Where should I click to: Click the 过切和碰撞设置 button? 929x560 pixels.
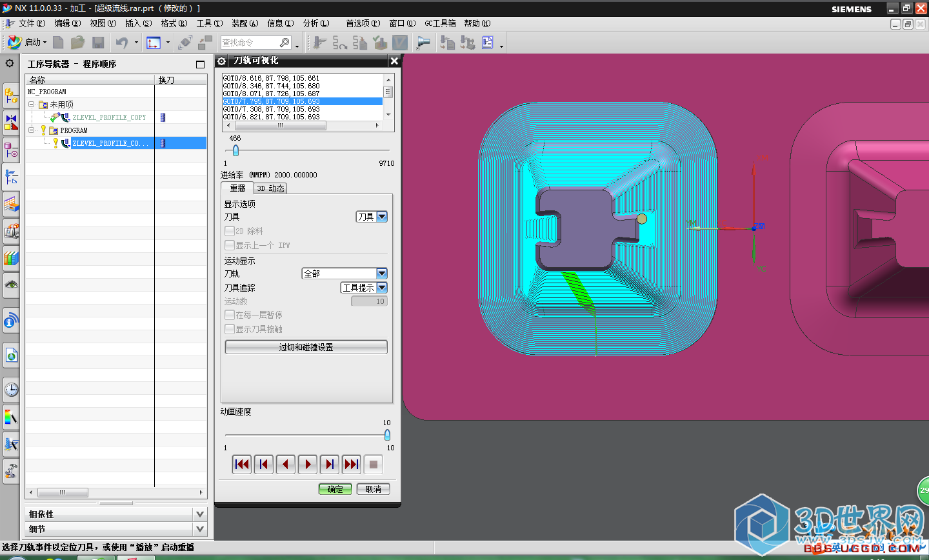306,347
